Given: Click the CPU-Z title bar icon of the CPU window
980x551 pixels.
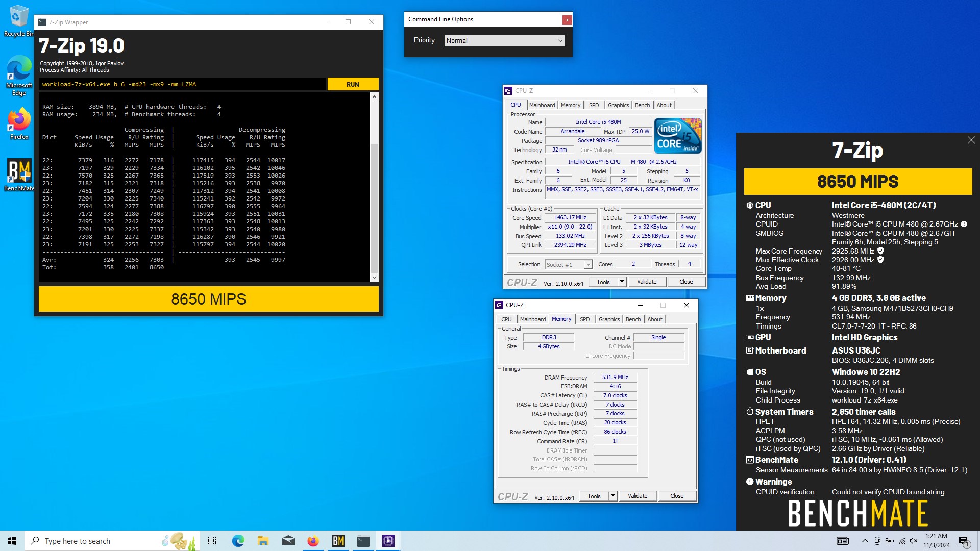Looking at the screenshot, I should (x=508, y=91).
